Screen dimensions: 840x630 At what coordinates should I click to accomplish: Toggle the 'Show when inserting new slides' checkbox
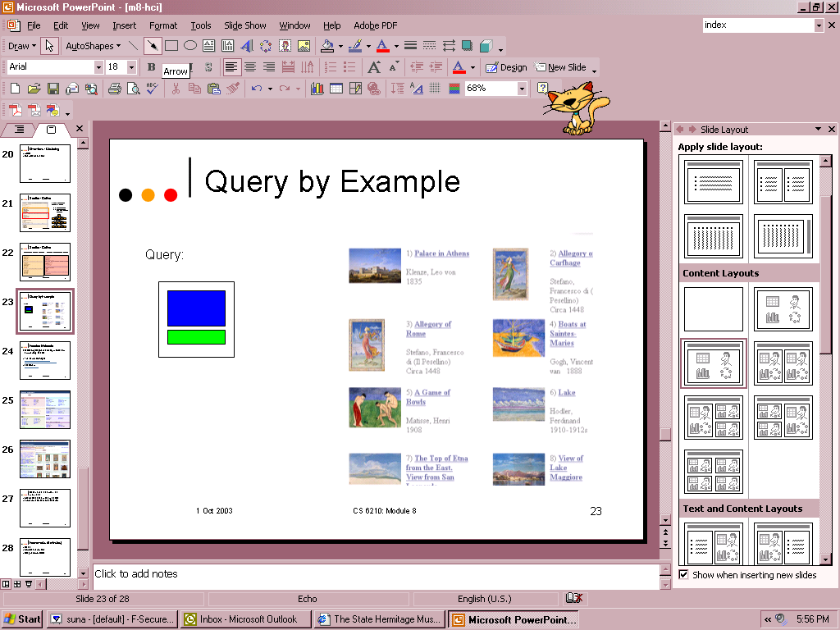(683, 575)
